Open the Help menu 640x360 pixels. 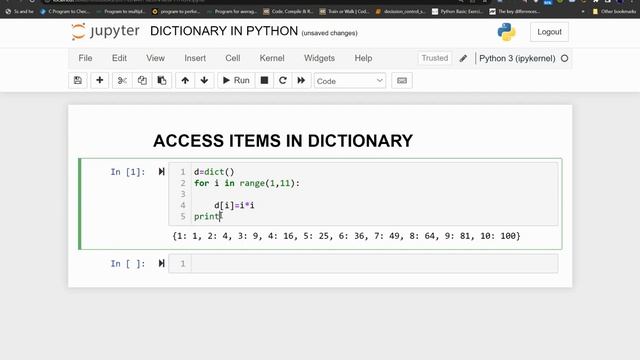[363, 58]
